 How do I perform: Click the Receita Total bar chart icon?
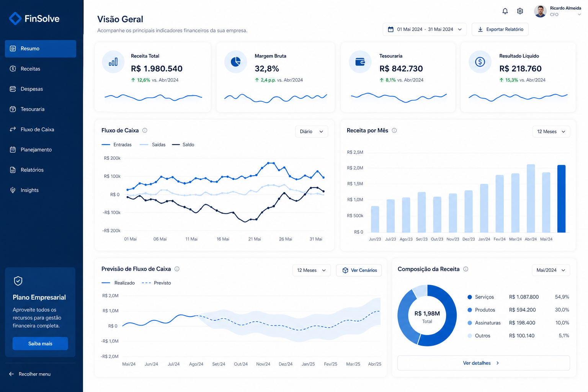click(113, 62)
